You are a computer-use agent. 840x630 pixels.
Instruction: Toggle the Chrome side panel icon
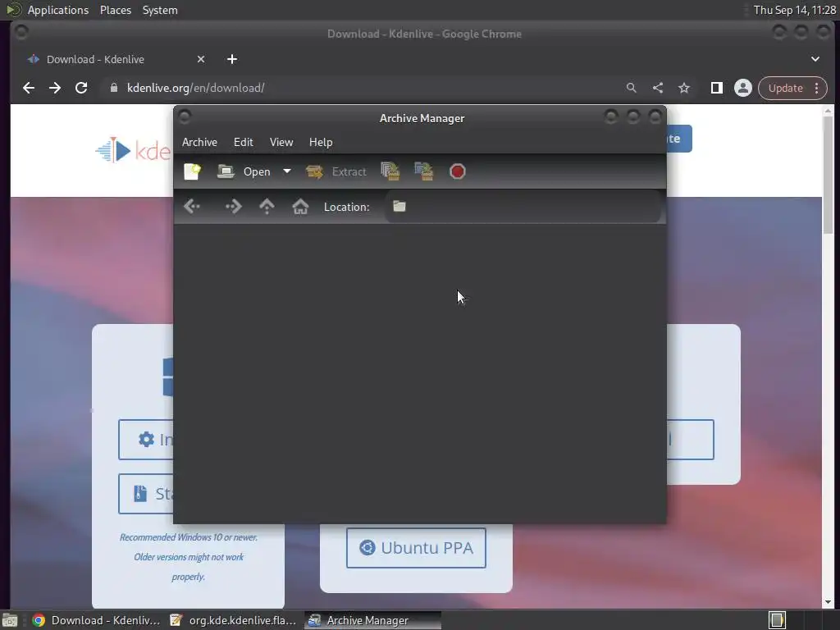717,88
